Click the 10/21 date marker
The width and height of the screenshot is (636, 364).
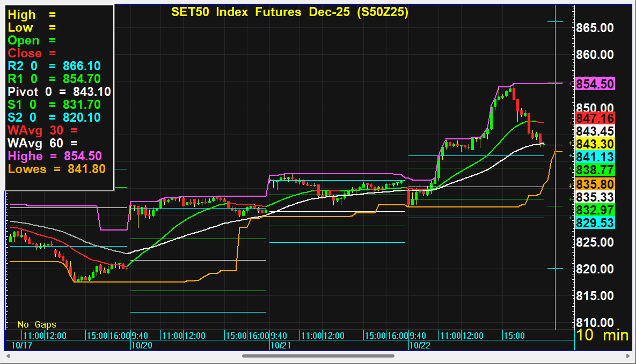[x=280, y=346]
